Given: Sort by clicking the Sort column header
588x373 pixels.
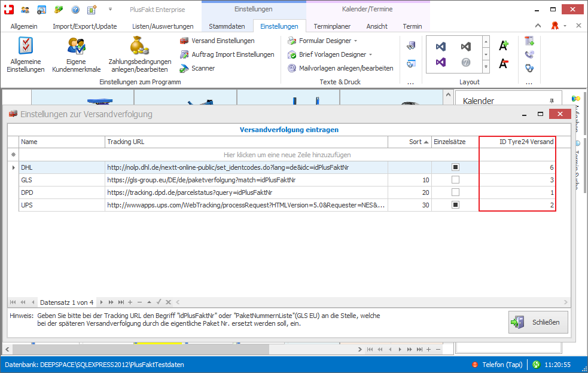Looking at the screenshot, I should 415,142.
